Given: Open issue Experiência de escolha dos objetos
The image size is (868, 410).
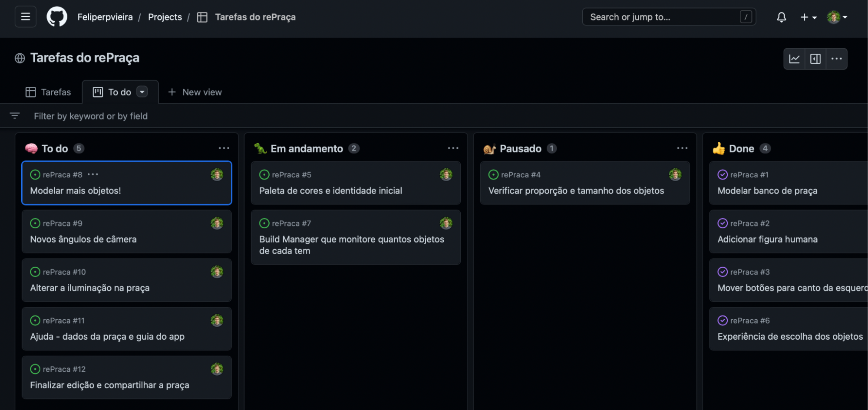Looking at the screenshot, I should tap(790, 336).
